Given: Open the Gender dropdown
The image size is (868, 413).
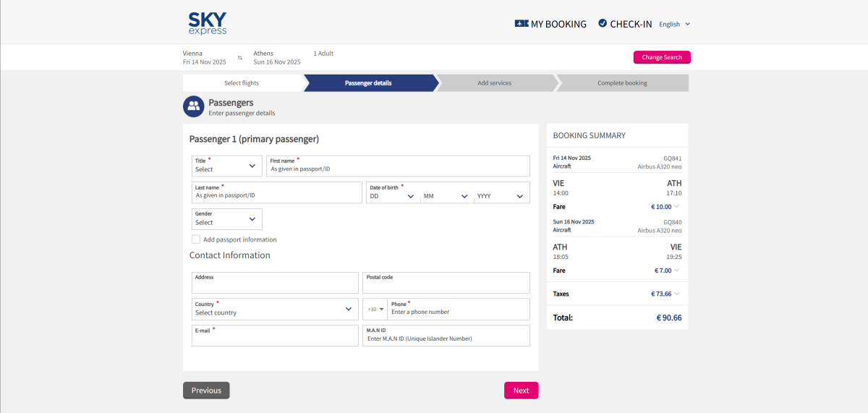Looking at the screenshot, I should click(226, 219).
